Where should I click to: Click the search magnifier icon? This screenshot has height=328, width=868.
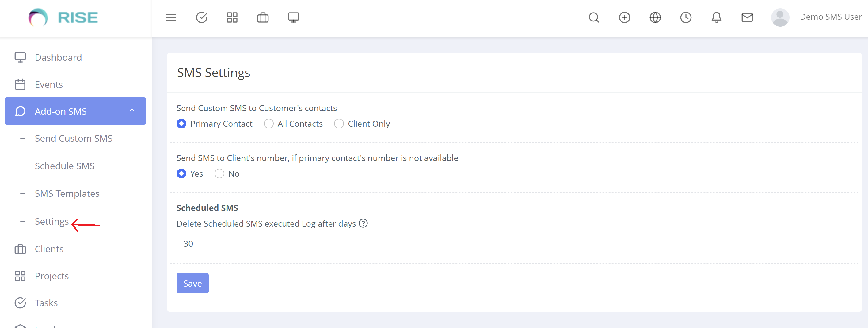coord(594,17)
